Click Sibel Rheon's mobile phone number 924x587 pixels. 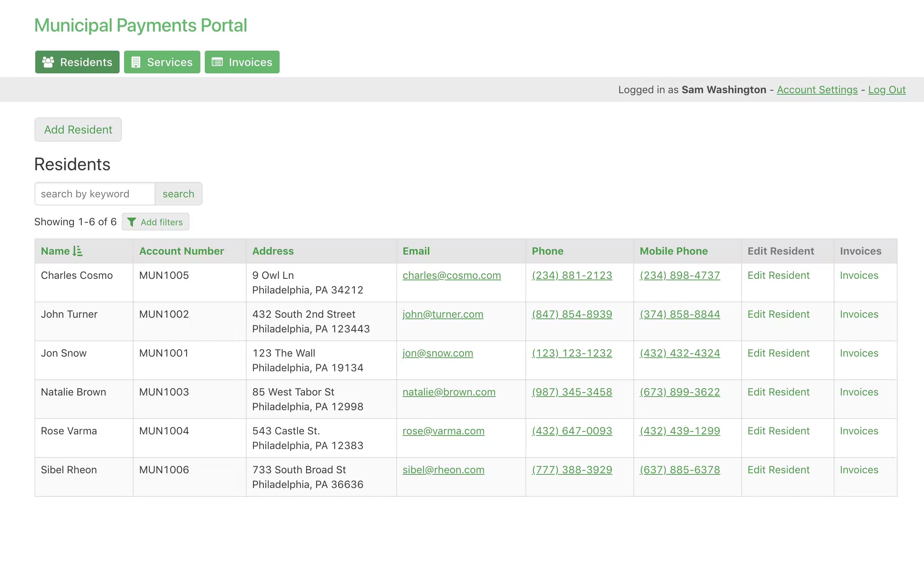coord(680,470)
